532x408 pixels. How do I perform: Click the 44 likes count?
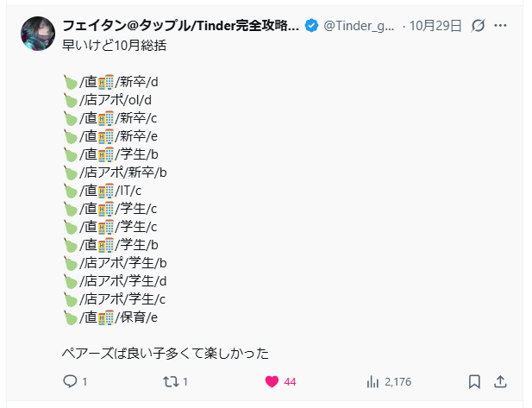pyautogui.click(x=290, y=381)
